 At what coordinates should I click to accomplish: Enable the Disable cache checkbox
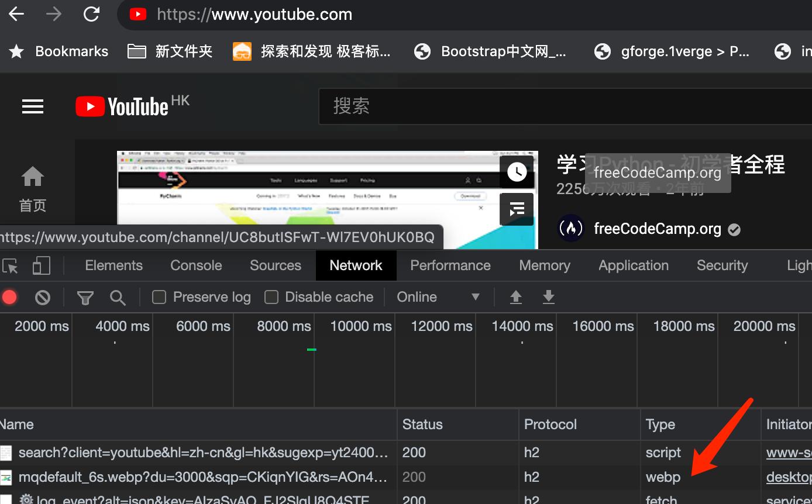[x=271, y=297]
